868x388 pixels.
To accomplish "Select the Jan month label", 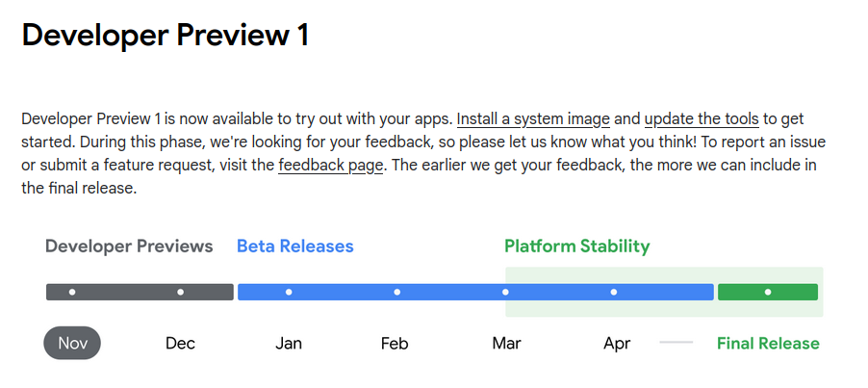I will [289, 343].
